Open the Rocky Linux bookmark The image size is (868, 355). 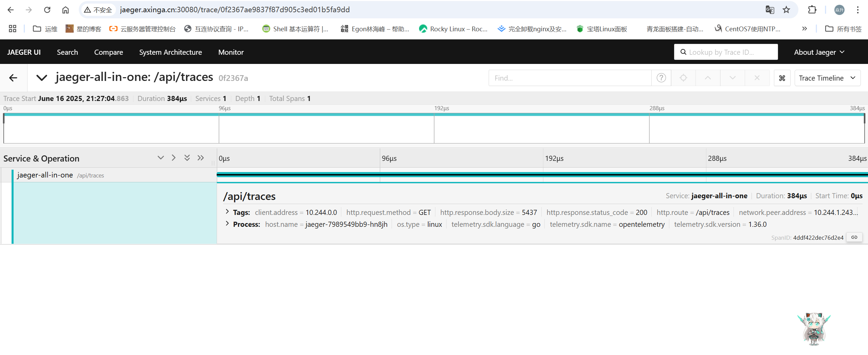pyautogui.click(x=453, y=29)
